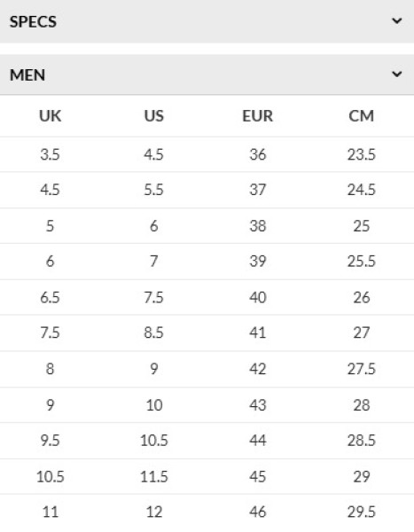This screenshot has height=532, width=414.
Task: Click EUR size 44 cell
Action: pos(258,441)
